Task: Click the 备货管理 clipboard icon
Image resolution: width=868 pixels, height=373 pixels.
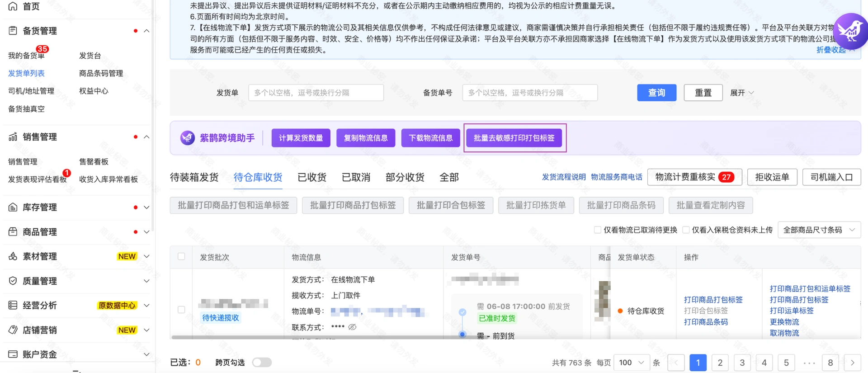Action: pyautogui.click(x=13, y=31)
